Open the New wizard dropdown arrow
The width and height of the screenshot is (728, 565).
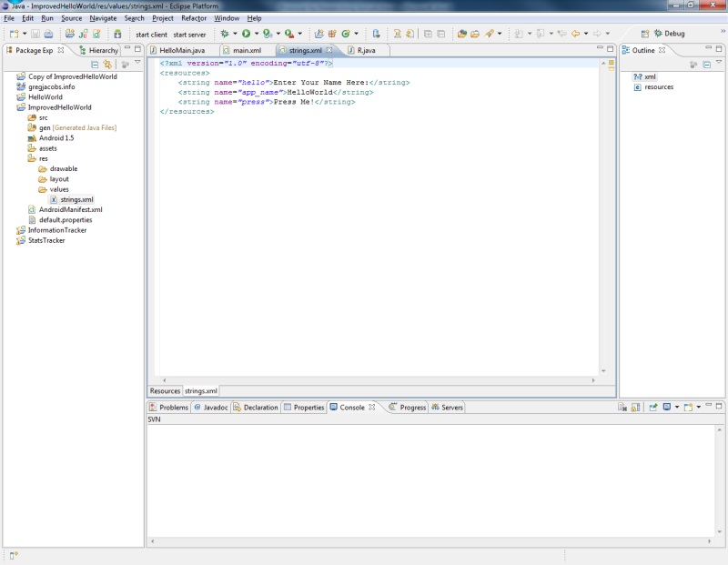pos(25,34)
